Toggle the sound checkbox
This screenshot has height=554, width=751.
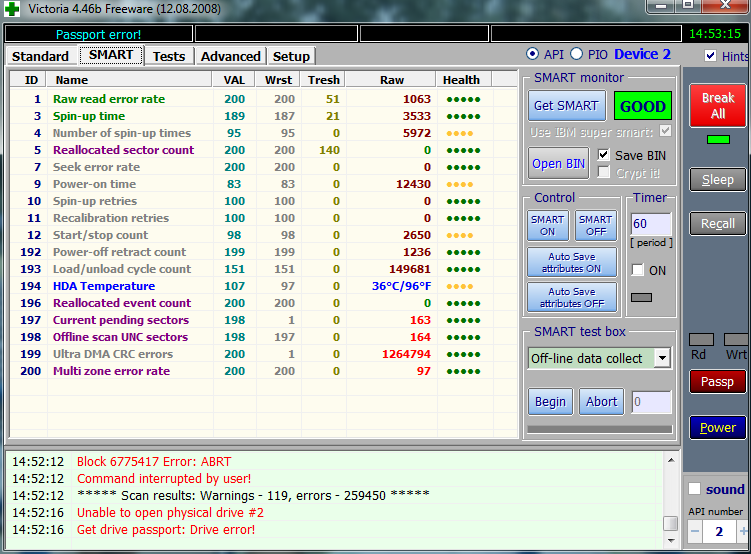pos(695,489)
